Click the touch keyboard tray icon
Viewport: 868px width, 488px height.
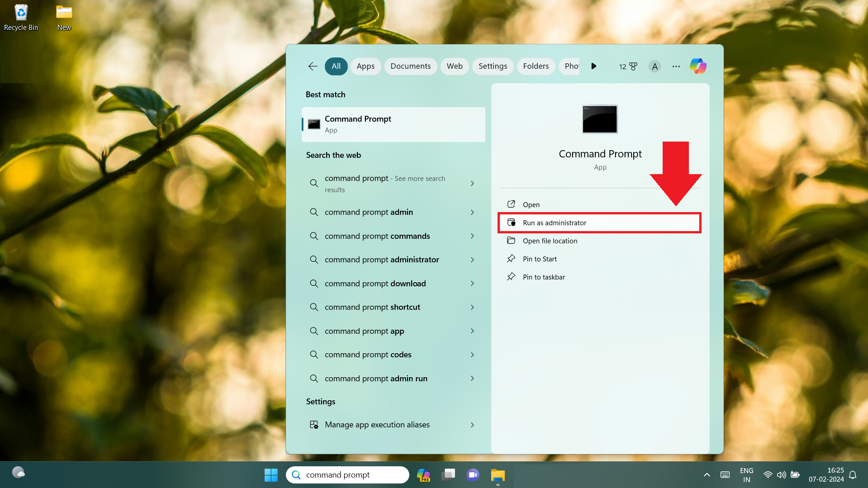(x=725, y=475)
